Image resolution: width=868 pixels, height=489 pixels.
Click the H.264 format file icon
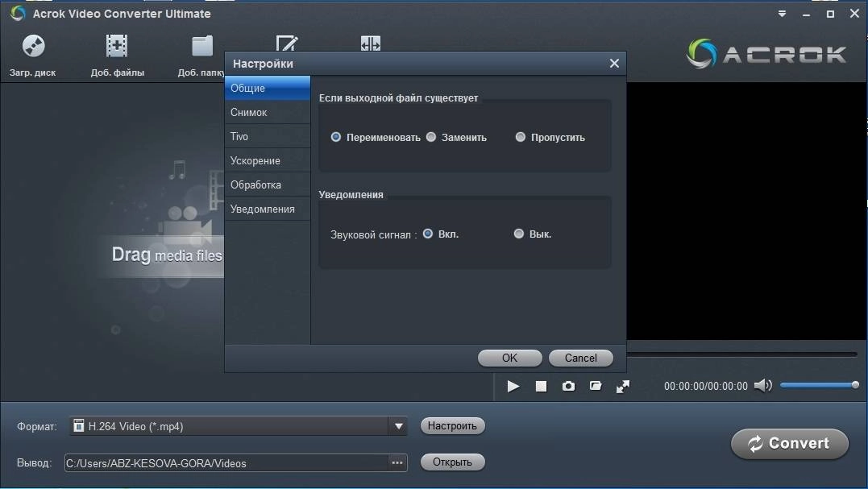79,425
